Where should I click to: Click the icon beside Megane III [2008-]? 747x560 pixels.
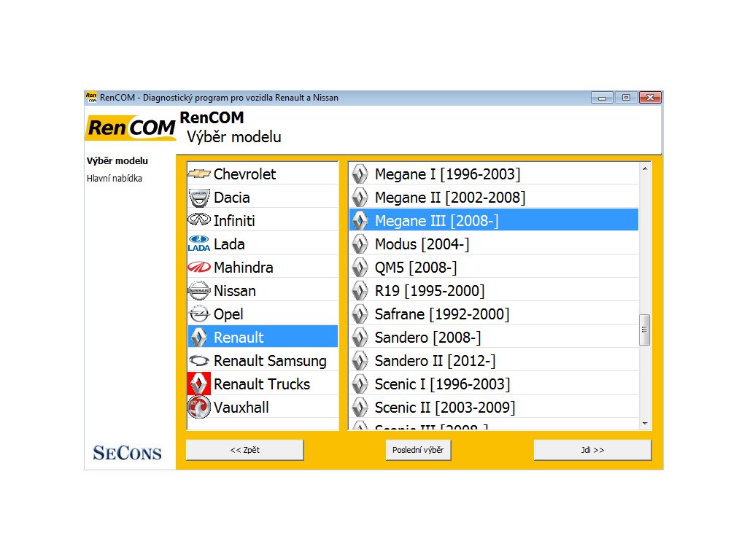pos(360,220)
